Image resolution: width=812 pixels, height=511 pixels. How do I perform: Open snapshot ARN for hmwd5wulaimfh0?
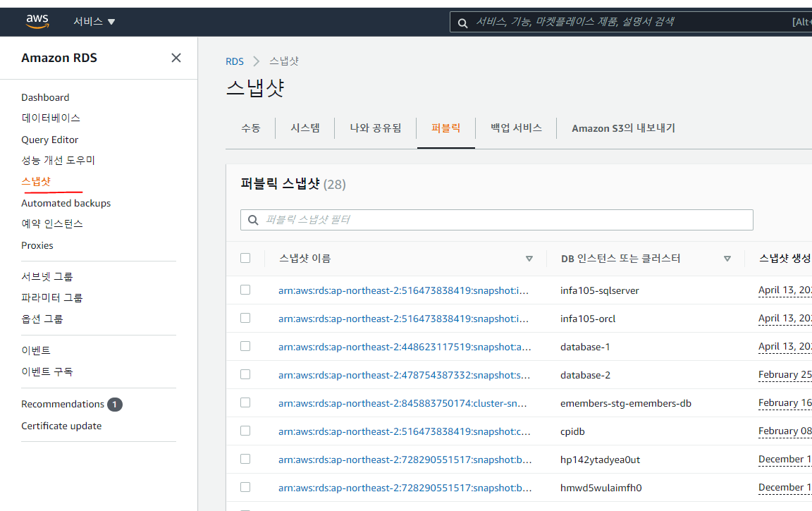[x=405, y=488]
